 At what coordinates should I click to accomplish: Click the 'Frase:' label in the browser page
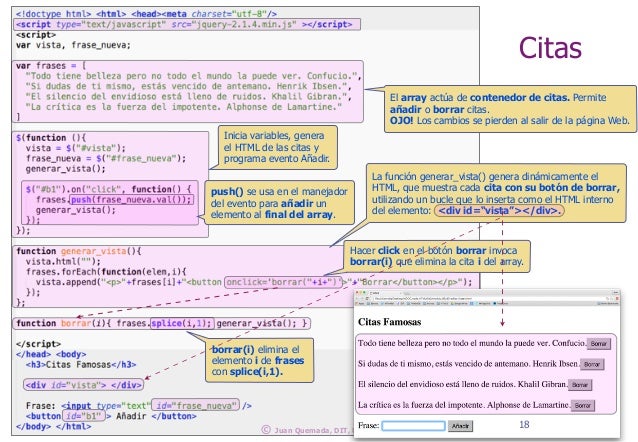click(369, 425)
